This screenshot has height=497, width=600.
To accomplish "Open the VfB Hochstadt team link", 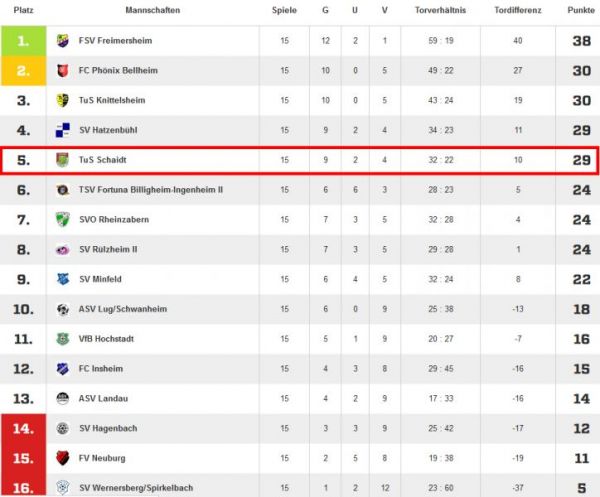I will tap(106, 339).
